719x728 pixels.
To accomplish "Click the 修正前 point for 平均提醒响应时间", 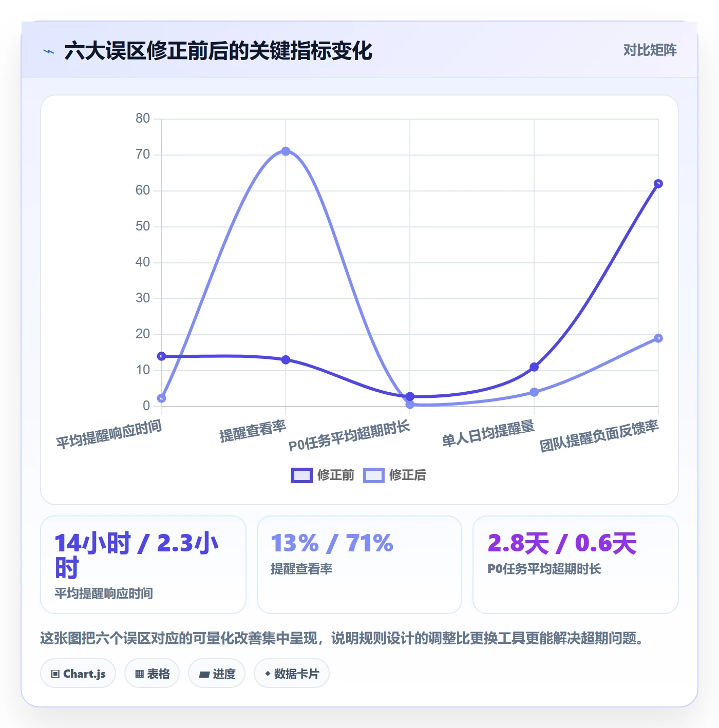I will click(162, 356).
